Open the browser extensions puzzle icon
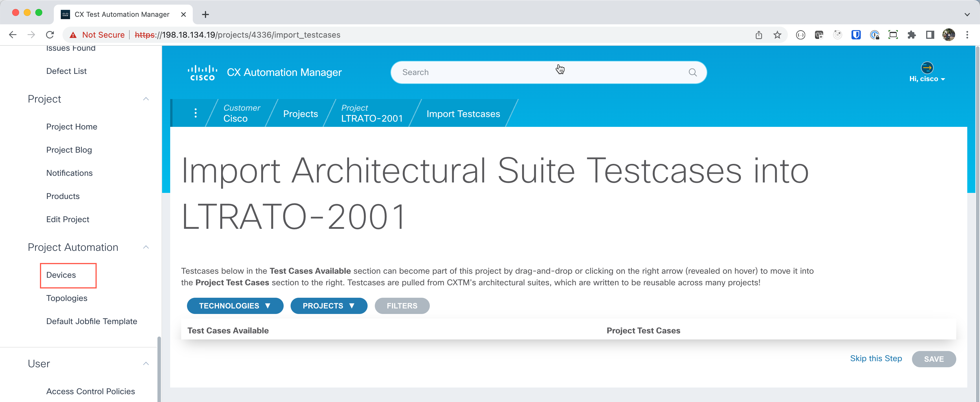This screenshot has height=402, width=980. click(911, 35)
